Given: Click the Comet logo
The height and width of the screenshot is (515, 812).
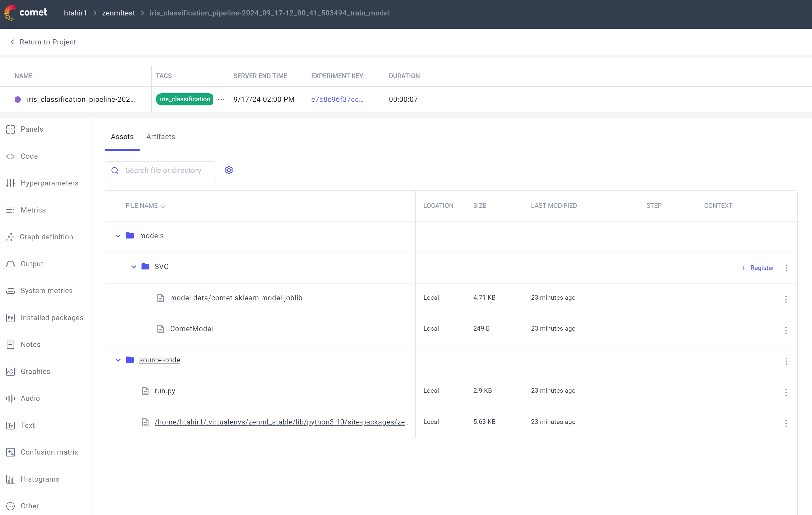Looking at the screenshot, I should tap(26, 13).
